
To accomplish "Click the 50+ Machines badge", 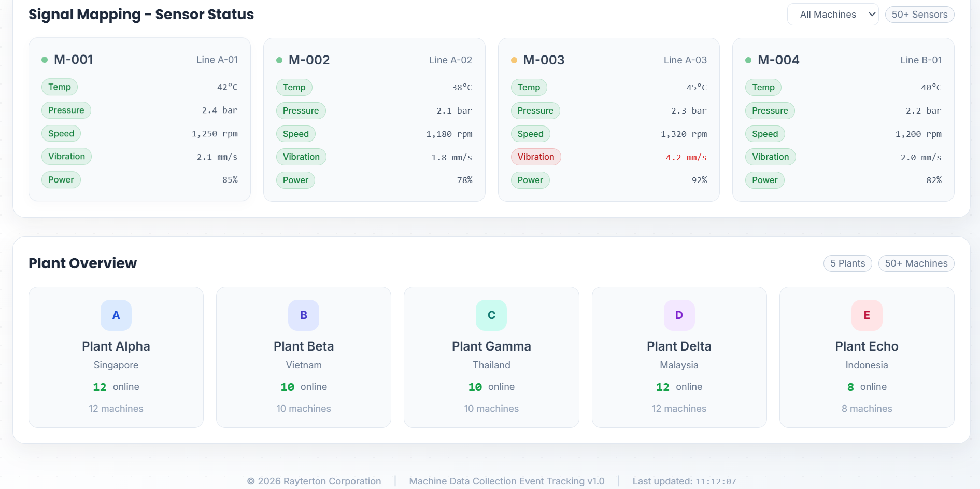I will (x=916, y=263).
